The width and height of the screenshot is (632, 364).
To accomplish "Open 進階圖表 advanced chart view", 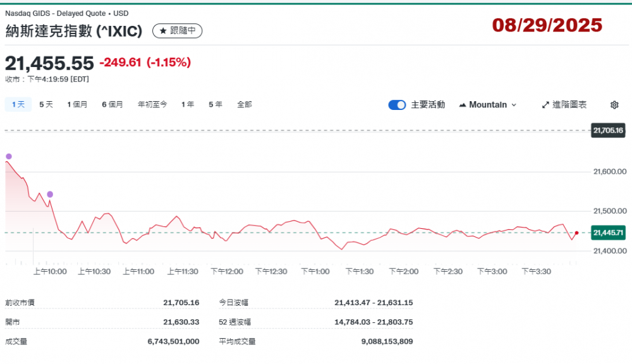I will pyautogui.click(x=564, y=105).
